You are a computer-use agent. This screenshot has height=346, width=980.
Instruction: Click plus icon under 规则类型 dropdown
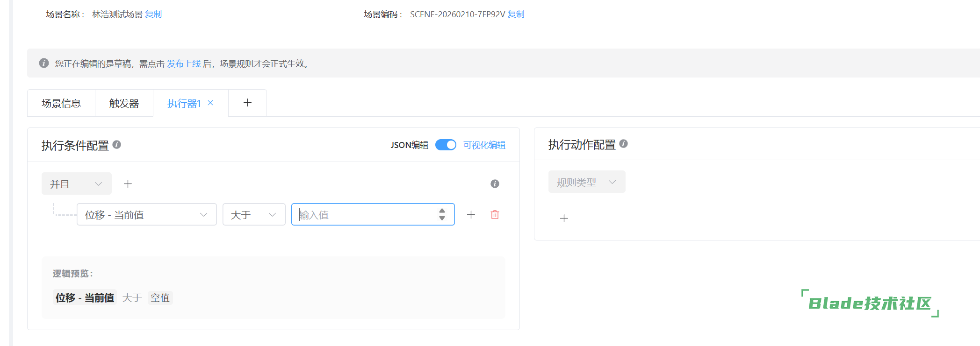pyautogui.click(x=564, y=219)
